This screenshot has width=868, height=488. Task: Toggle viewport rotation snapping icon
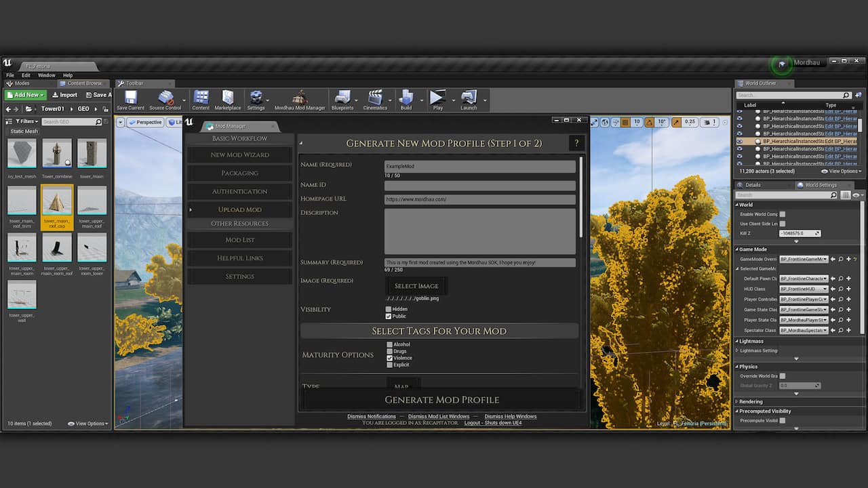pyautogui.click(x=650, y=122)
